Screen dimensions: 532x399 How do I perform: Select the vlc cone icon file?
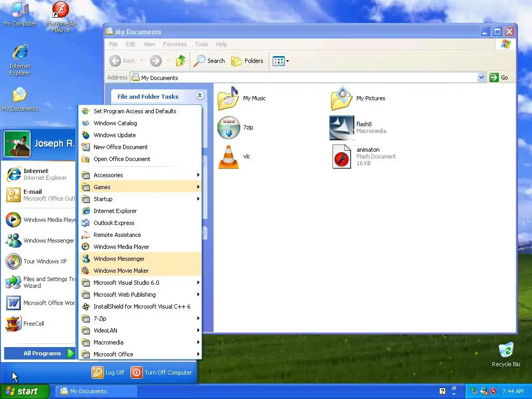tap(234, 156)
